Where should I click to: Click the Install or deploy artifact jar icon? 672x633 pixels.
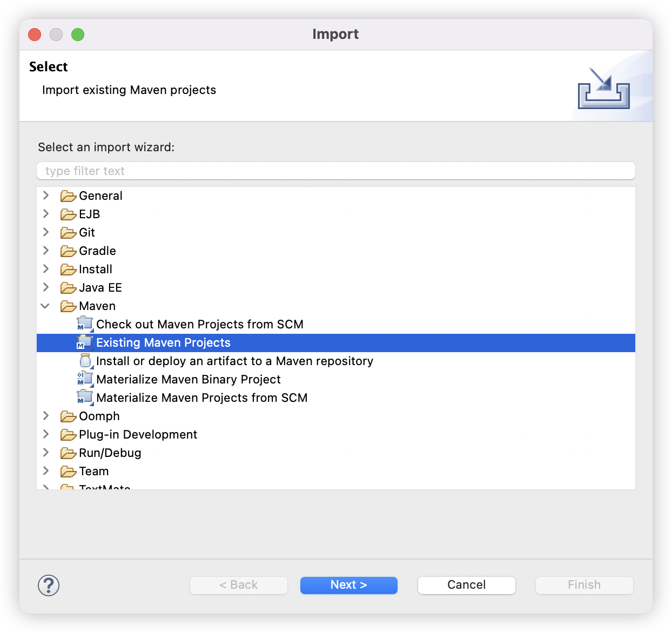coord(86,361)
